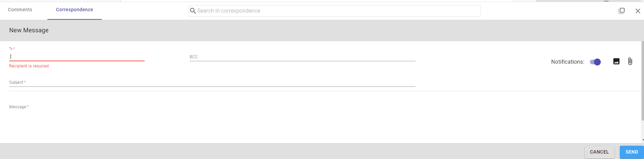Click the insert image icon
This screenshot has height=159, width=644.
(616, 61)
